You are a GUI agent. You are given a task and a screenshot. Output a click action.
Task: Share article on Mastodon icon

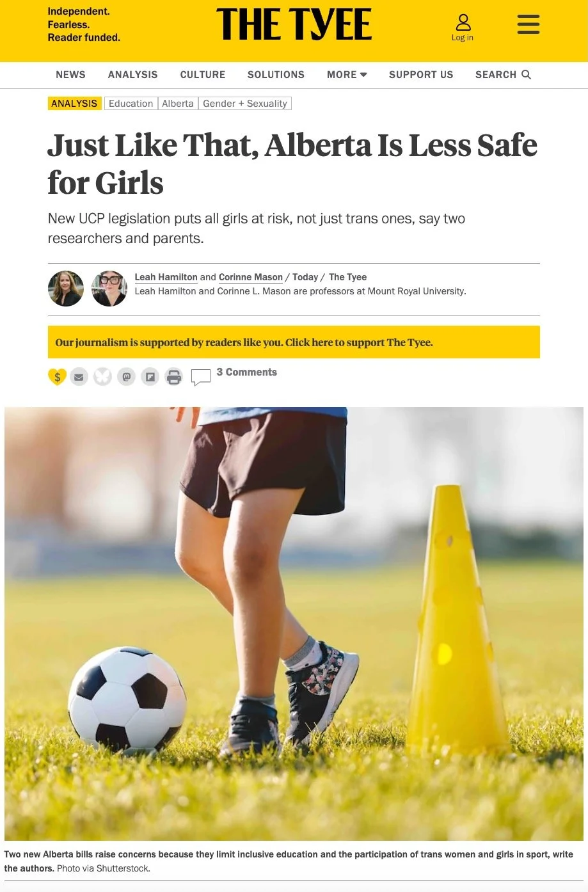(127, 377)
